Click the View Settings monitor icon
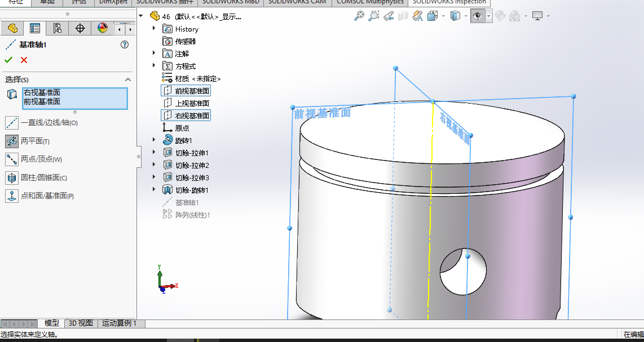This screenshot has height=342, width=644. tap(537, 16)
